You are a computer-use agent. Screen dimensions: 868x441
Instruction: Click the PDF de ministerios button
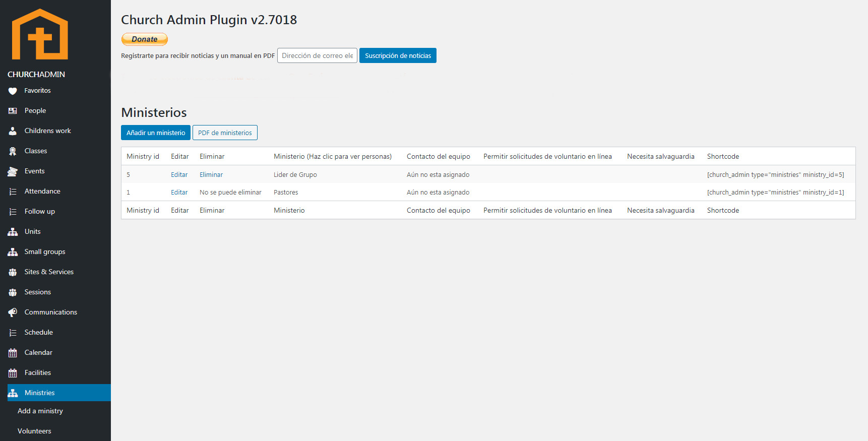click(x=225, y=133)
